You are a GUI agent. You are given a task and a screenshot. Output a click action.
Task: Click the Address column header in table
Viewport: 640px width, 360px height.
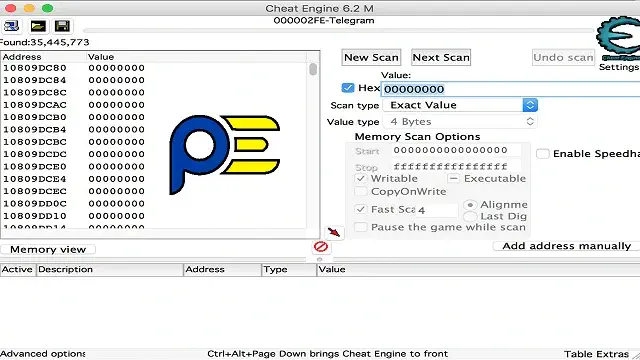[x=222, y=269]
